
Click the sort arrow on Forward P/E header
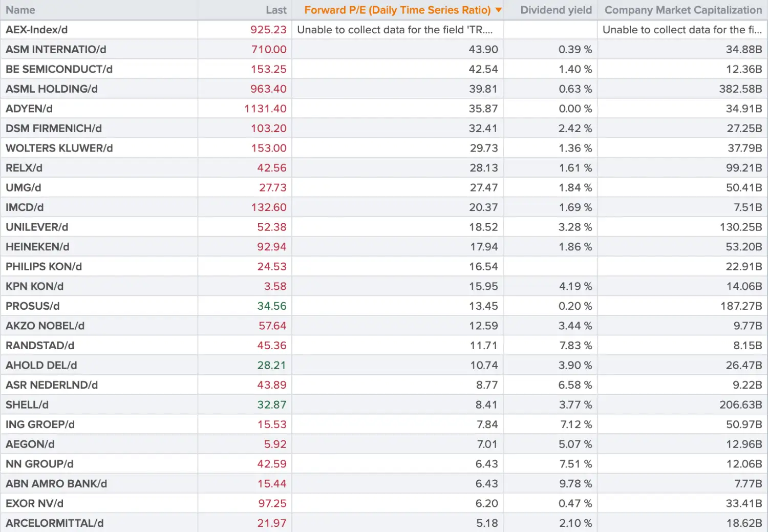[x=498, y=10]
